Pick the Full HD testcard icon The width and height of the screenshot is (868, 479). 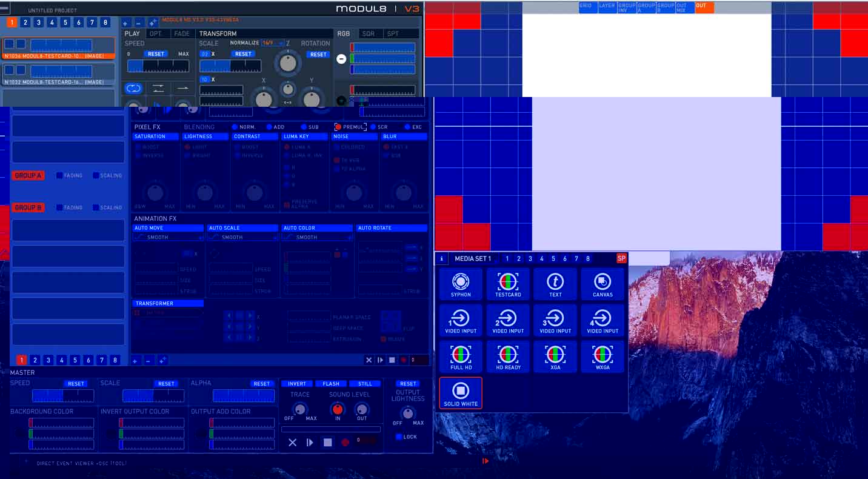(461, 357)
